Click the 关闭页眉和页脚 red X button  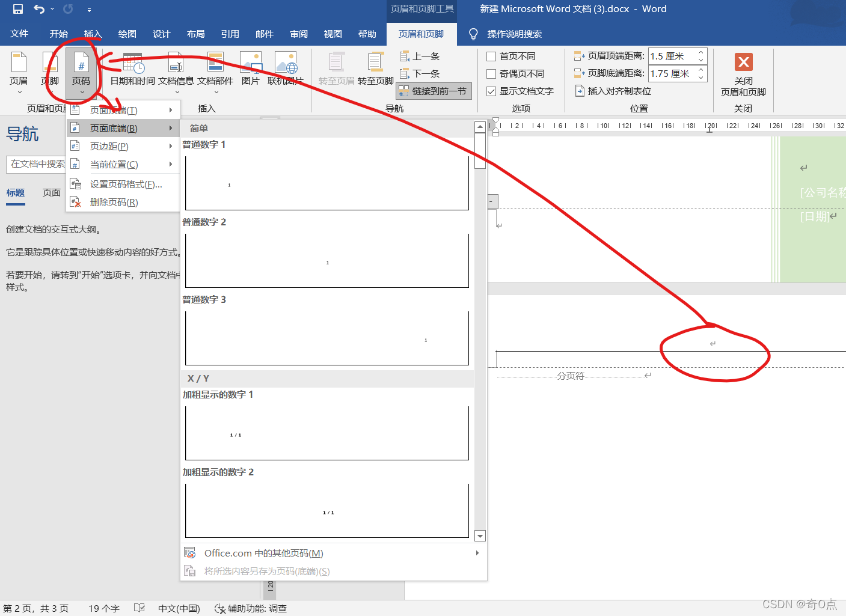click(x=744, y=62)
